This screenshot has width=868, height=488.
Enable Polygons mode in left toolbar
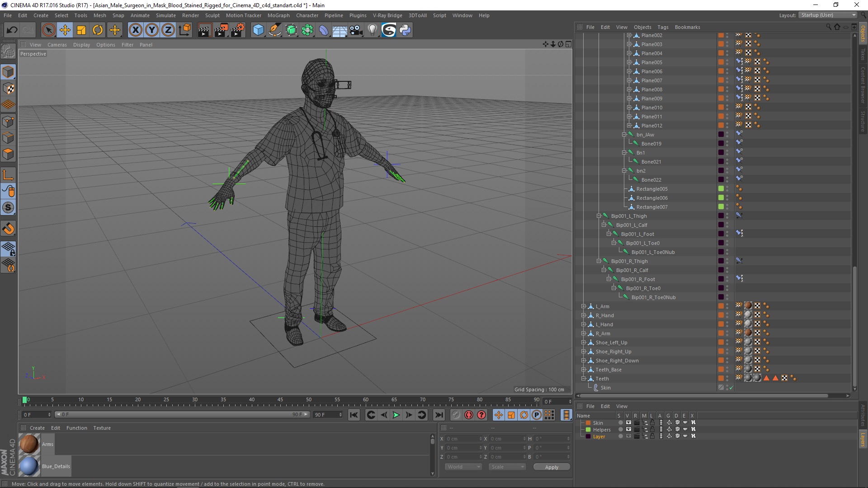click(8, 154)
